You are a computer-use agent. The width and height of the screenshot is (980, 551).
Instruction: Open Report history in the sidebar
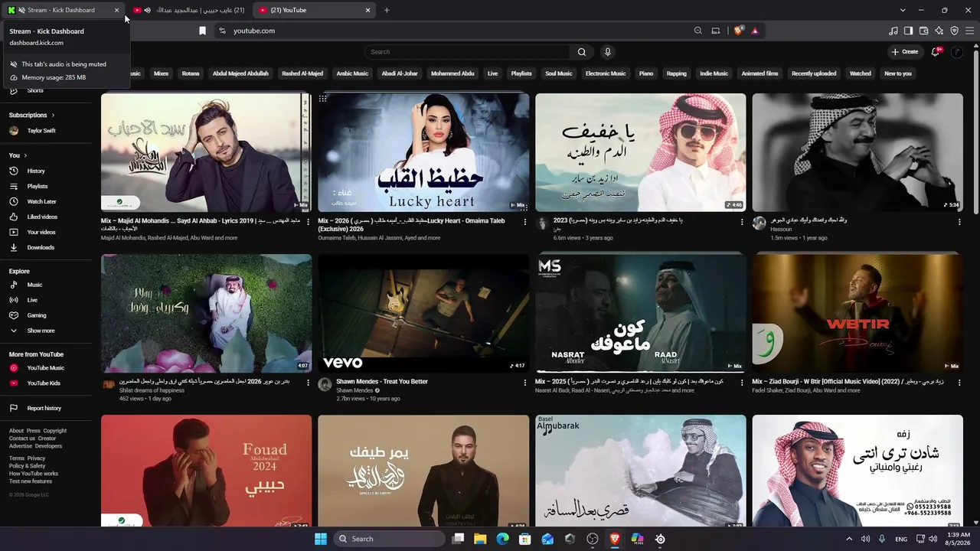click(x=46, y=408)
